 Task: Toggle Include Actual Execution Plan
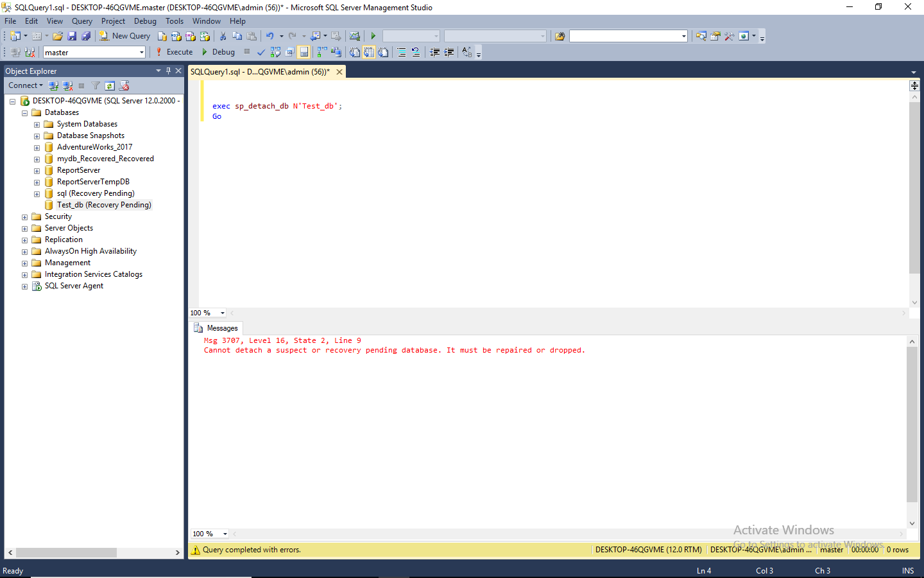click(322, 52)
